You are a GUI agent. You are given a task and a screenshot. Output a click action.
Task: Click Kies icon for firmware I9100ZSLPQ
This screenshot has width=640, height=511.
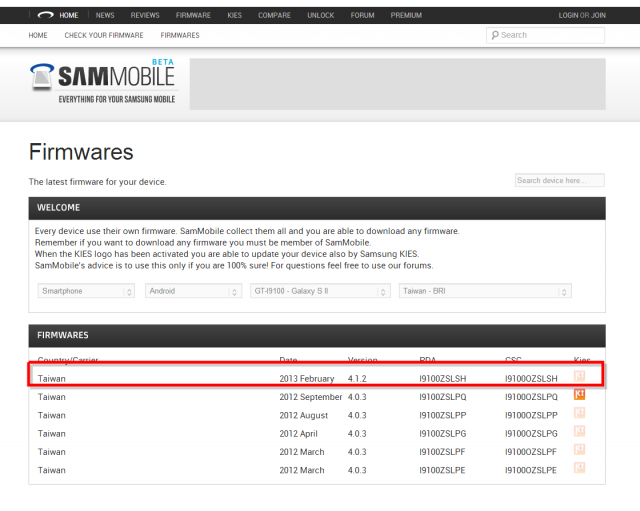[x=579, y=394]
